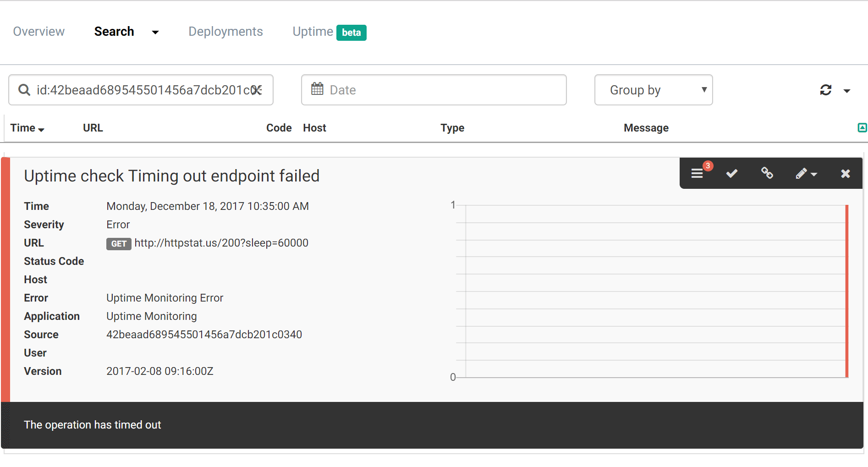Image resolution: width=868 pixels, height=467 pixels.
Task: Open occurrences menu showing 3 count
Action: coord(697,173)
